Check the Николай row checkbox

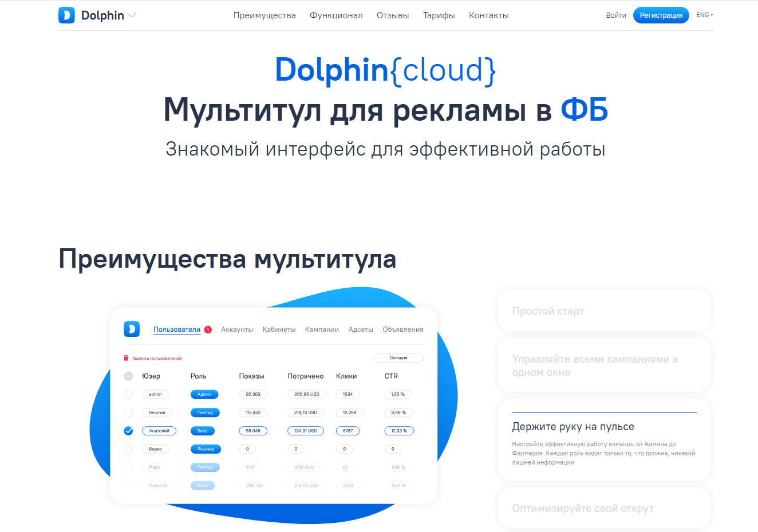[x=128, y=486]
